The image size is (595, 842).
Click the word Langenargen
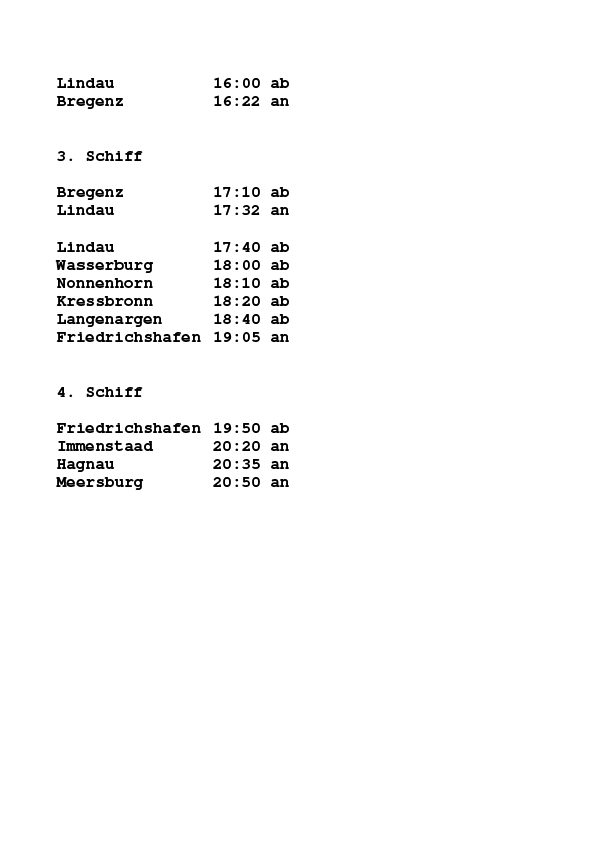click(109, 320)
